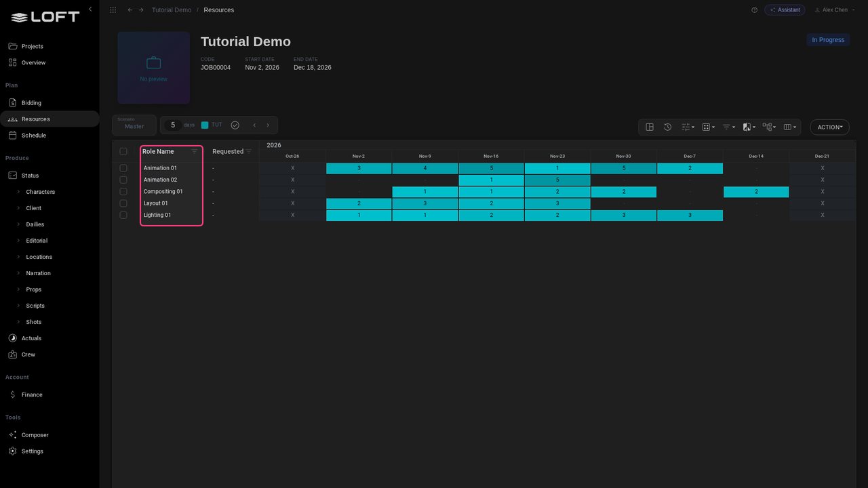The width and height of the screenshot is (868, 488).
Task: Open the ACTION menu
Action: [830, 127]
